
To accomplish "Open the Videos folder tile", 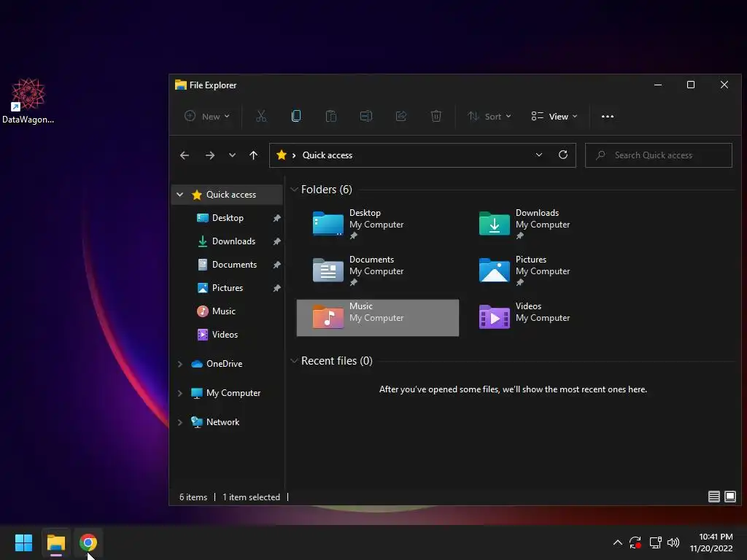I will [x=543, y=318].
